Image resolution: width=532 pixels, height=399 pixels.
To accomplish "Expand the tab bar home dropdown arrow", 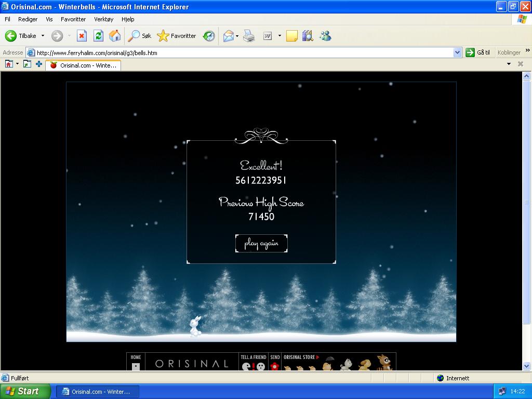I will tap(17, 64).
